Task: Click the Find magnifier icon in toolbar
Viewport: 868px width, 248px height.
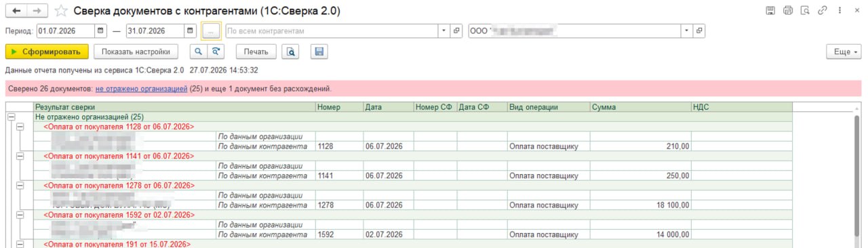Action: [198, 52]
